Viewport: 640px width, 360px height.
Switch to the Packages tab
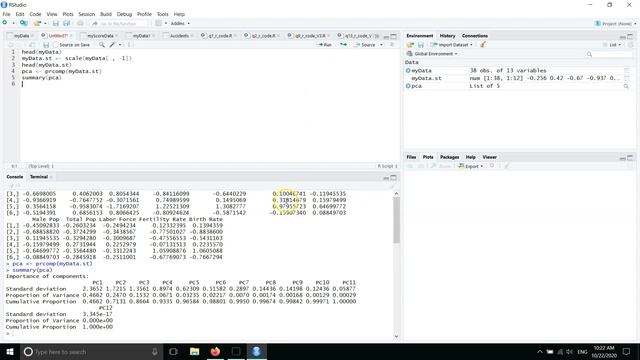point(449,157)
